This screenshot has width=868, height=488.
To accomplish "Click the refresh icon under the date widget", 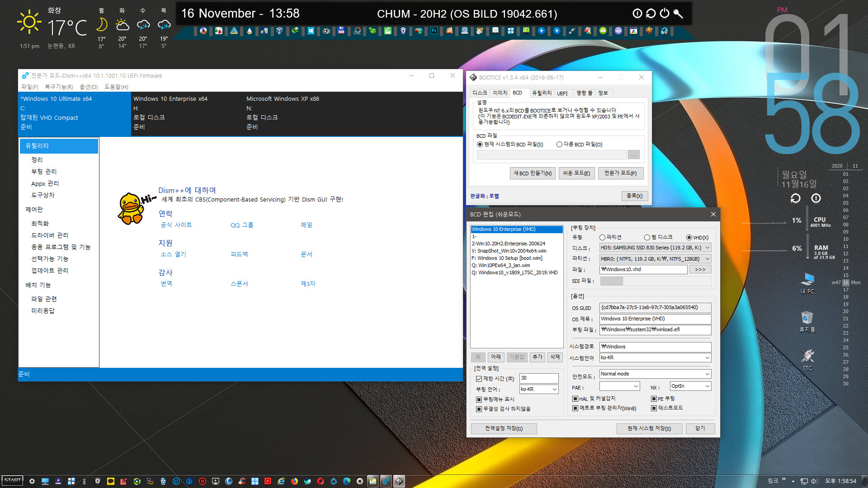I will 795,198.
